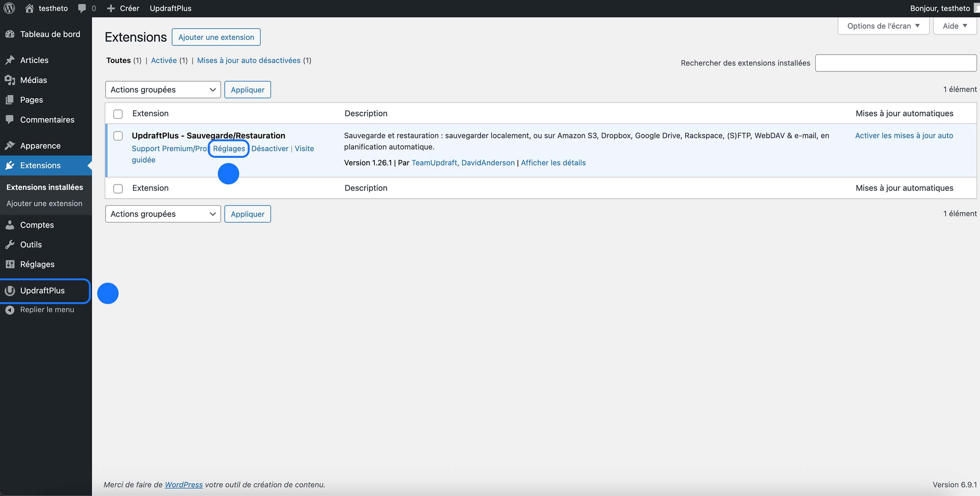Check the select-all extensions checkbox
This screenshot has width=980, height=496.
pos(118,114)
